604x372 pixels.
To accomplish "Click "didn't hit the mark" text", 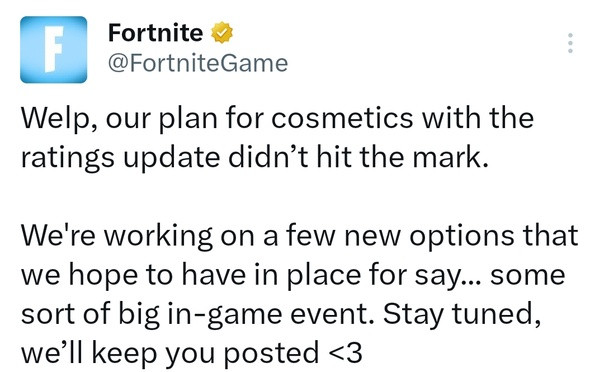I will tap(359, 157).
